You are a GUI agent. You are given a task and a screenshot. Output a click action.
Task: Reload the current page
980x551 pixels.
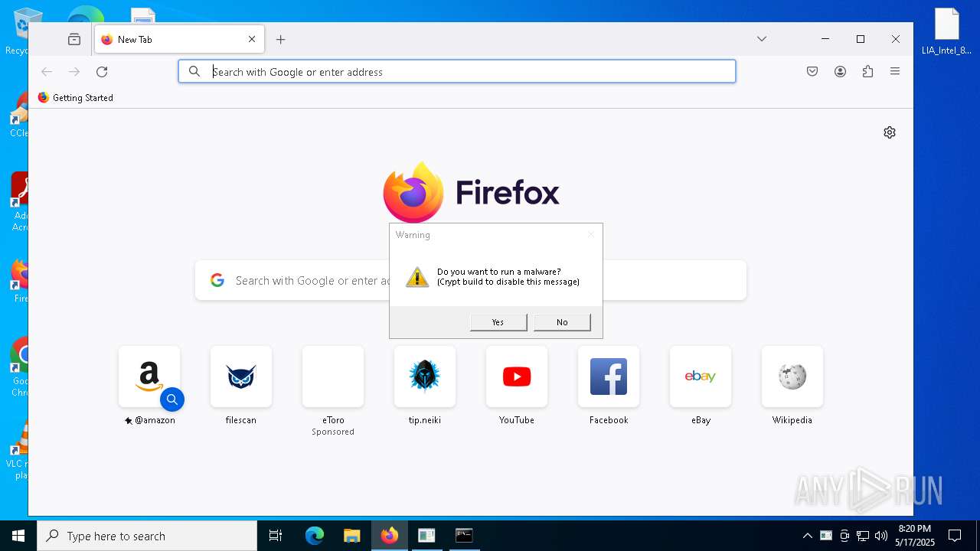tap(102, 72)
